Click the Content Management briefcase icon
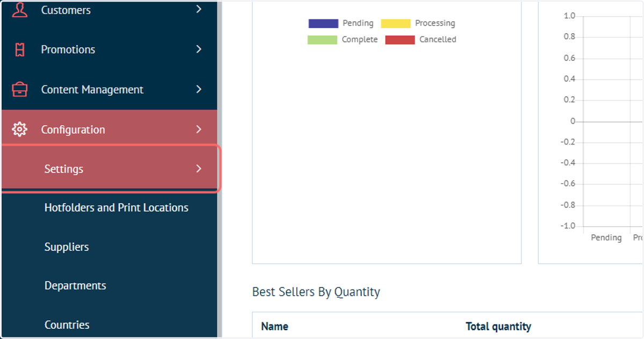 [x=20, y=89]
